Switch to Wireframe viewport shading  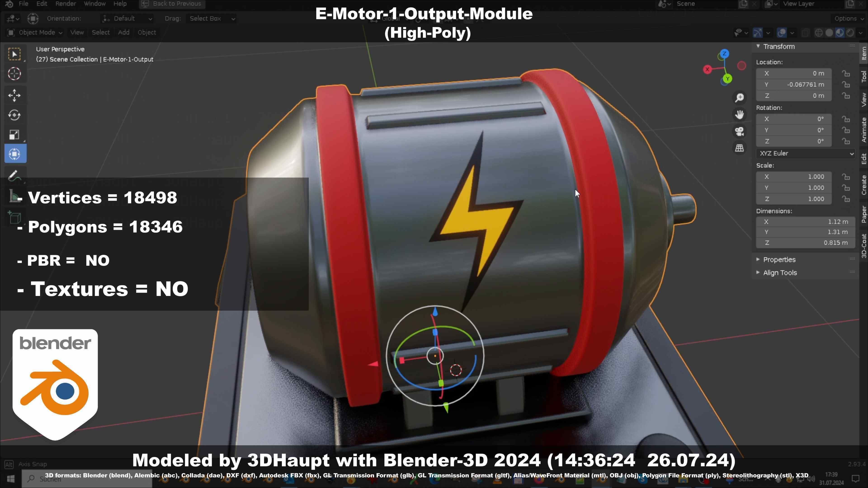click(818, 33)
